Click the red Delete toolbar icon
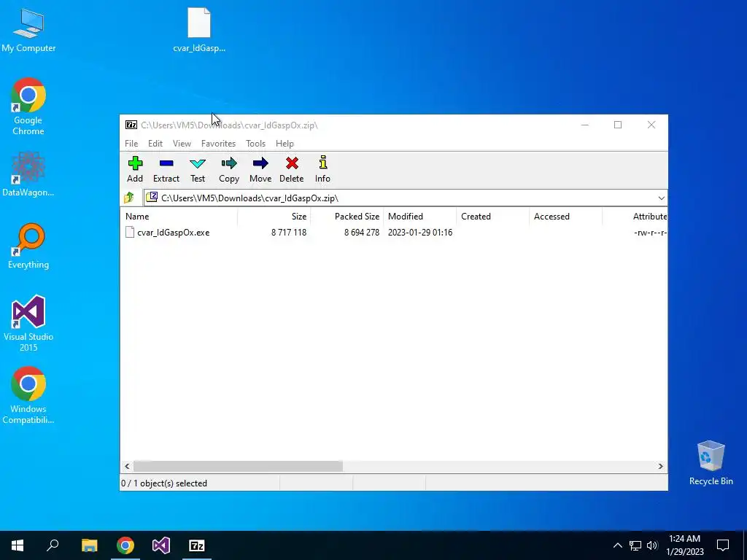This screenshot has width=747, height=560. [x=292, y=169]
